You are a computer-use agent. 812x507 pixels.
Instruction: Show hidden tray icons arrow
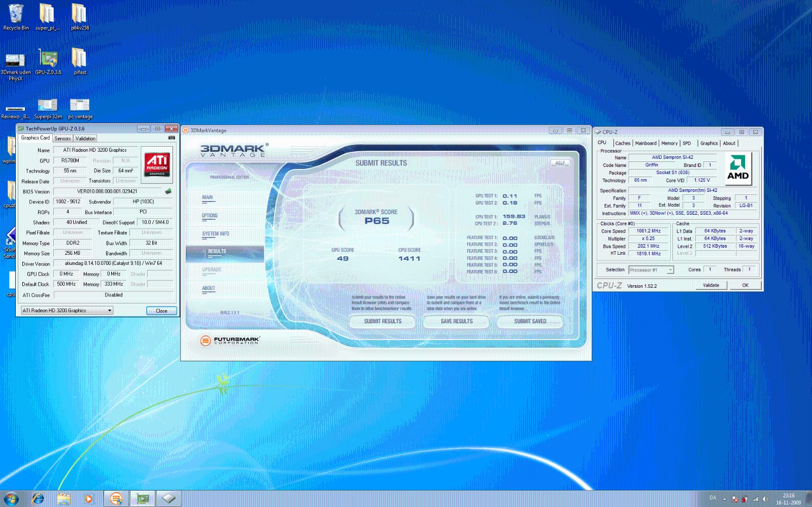725,499
